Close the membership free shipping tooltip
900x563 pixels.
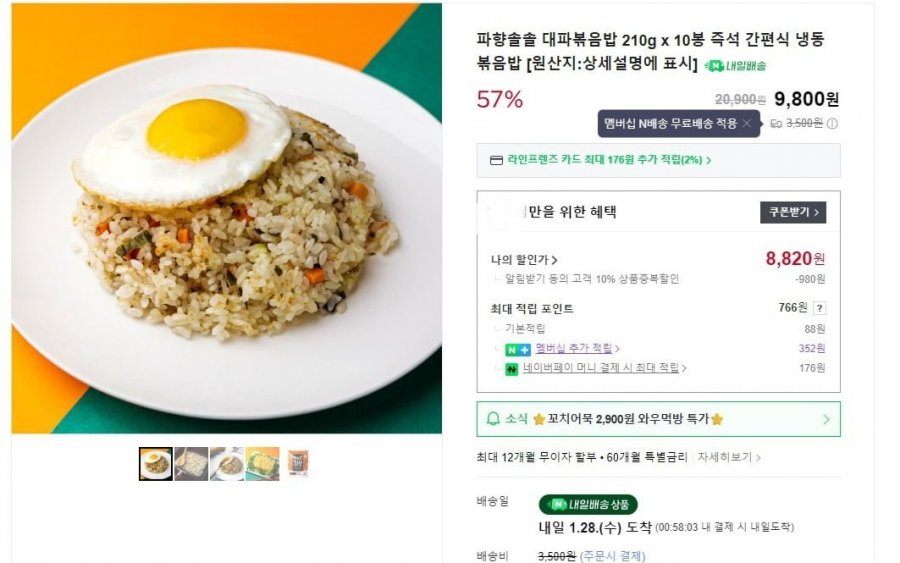pyautogui.click(x=746, y=123)
